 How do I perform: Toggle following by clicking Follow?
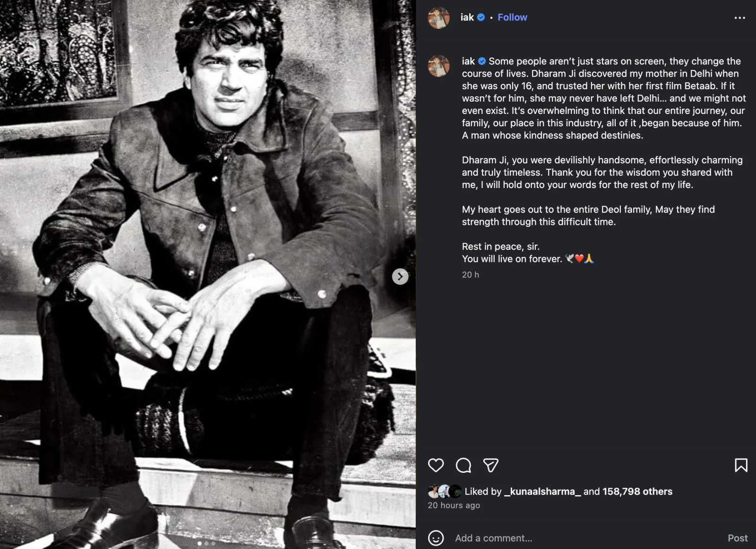(x=512, y=17)
